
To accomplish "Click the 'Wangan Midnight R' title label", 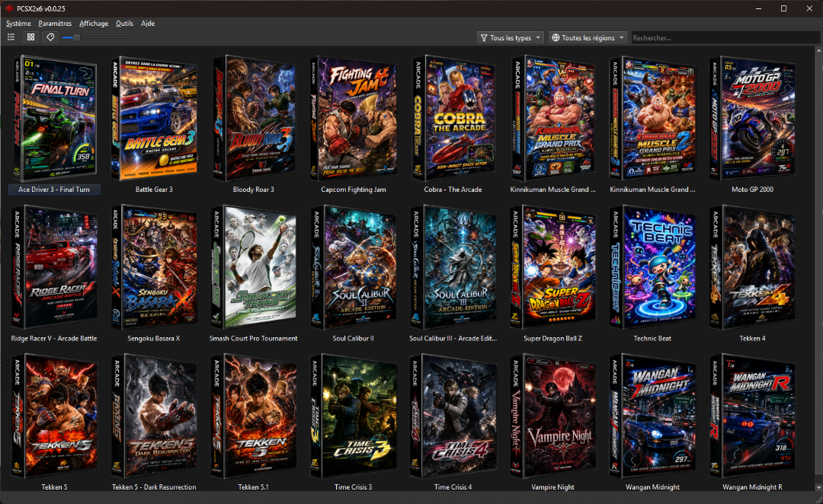I will coord(752,487).
